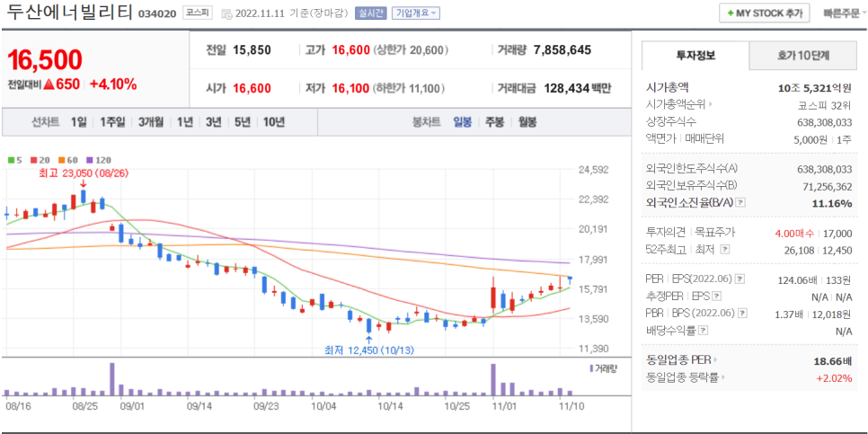Viewport: 868px width, 434px height.
Task: Click the 동일업종 PER value 18.66배
Action: [x=833, y=361]
